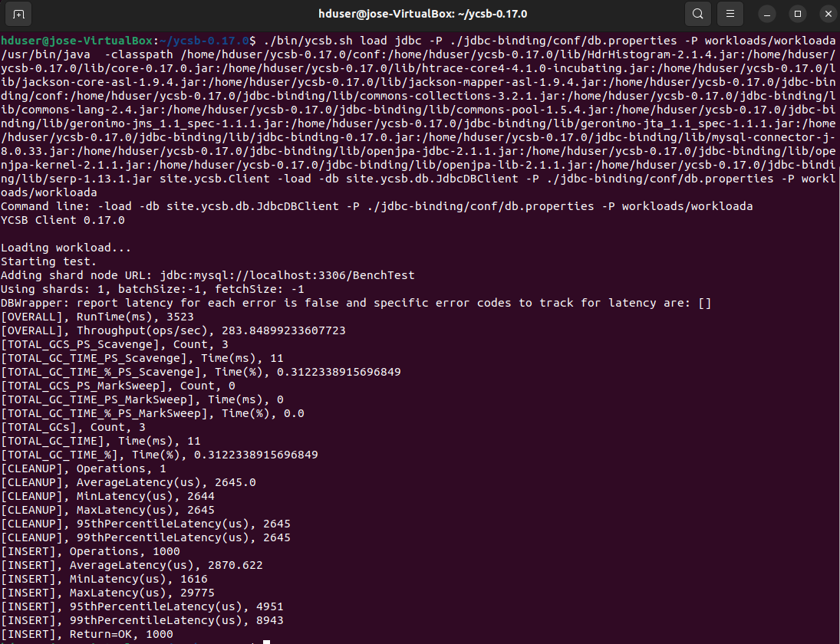
Task: Click the line "Starting test."
Action: [49, 261]
